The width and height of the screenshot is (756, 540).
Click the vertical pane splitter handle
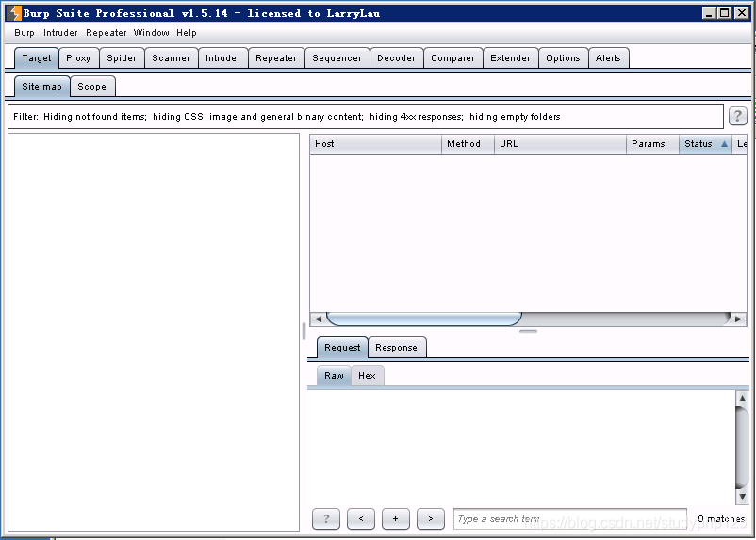tap(304, 331)
